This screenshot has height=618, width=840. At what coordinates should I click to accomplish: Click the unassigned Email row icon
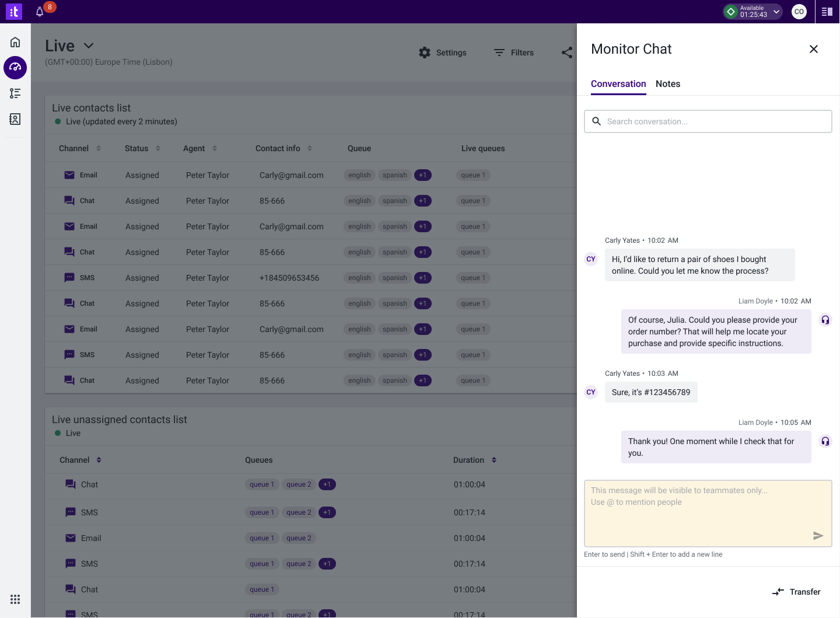[x=71, y=538]
